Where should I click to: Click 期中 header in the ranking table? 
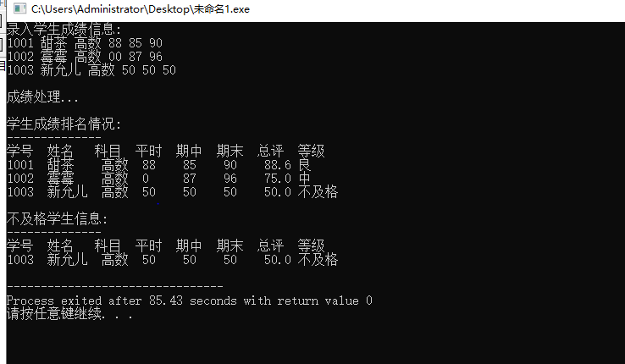(189, 151)
